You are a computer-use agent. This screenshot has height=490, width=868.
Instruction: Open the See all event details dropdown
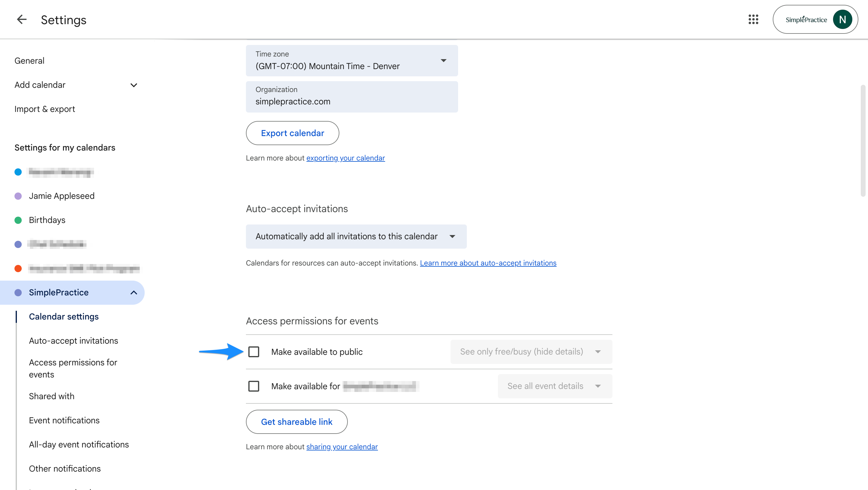tap(555, 386)
